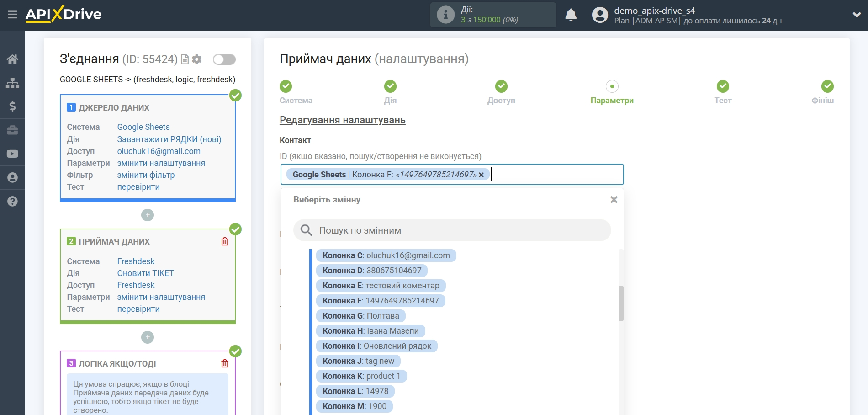Expand the account dropdown arrow
Viewport: 868px width, 415px height.
(857, 15)
